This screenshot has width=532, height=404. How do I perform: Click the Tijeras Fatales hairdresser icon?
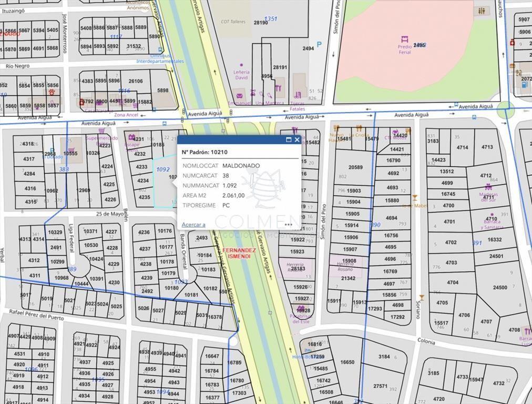298,94
